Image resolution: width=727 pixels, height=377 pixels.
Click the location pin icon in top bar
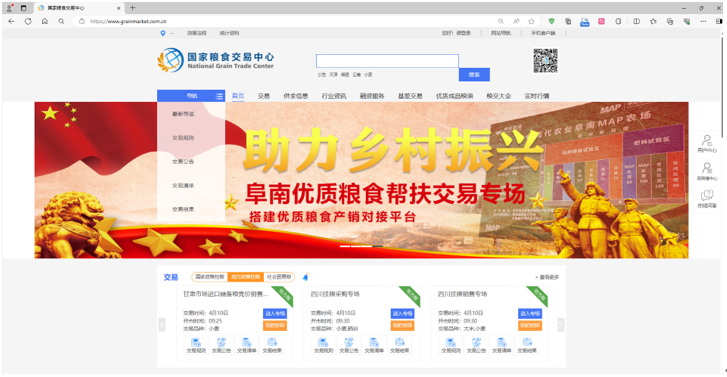(163, 33)
